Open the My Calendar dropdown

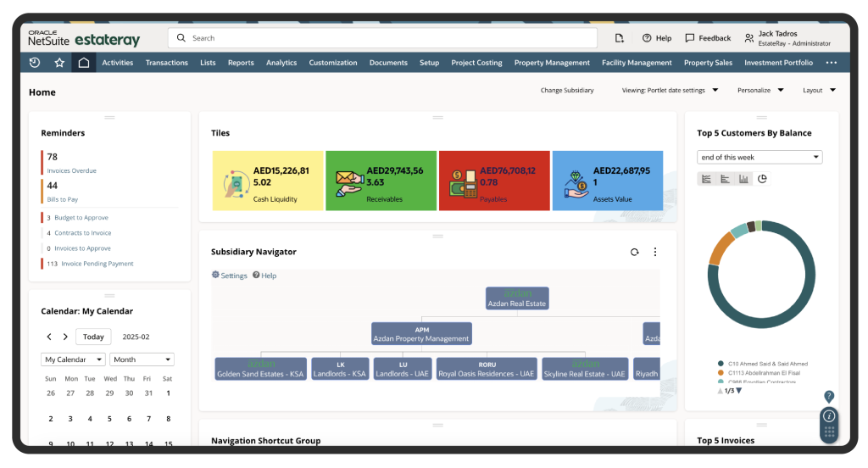tap(73, 359)
